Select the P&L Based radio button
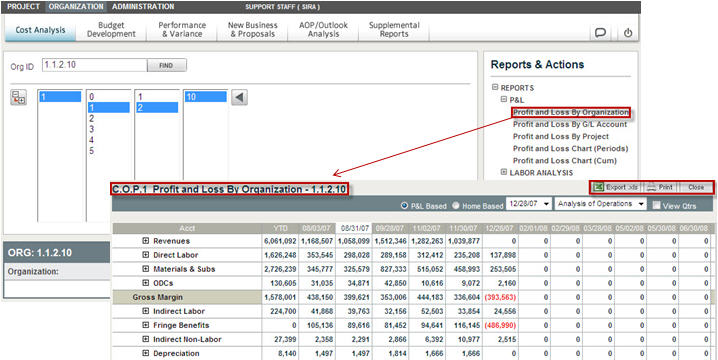Viewport: 718px width, 360px height. pyautogui.click(x=404, y=206)
